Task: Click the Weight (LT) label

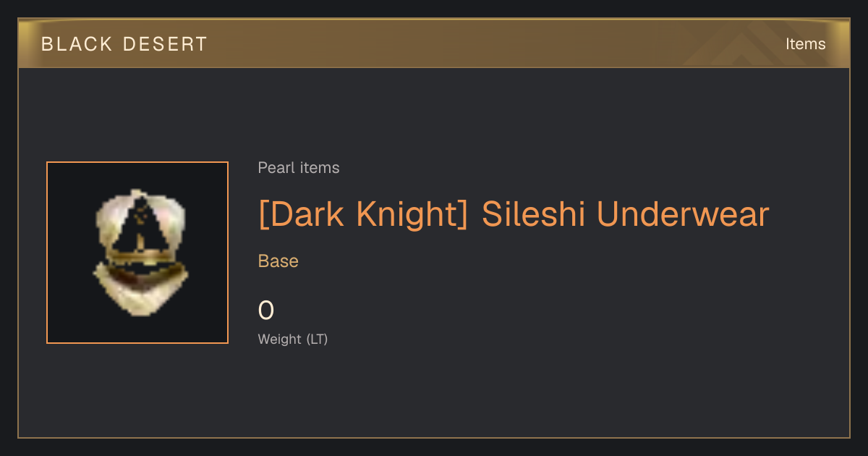Action: (293, 339)
